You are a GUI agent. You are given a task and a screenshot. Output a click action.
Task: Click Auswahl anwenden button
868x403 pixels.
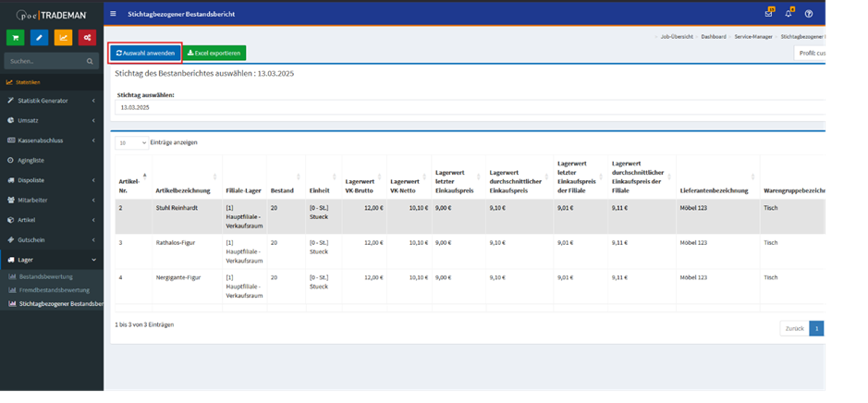tap(145, 53)
